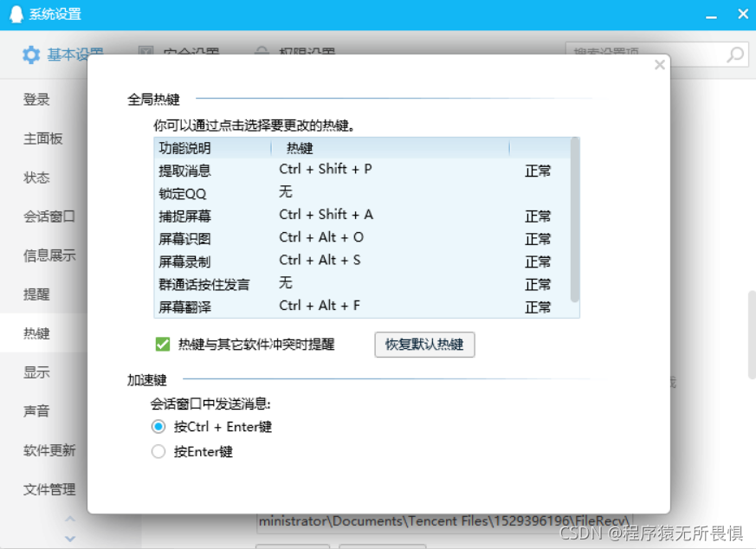The width and height of the screenshot is (756, 549).
Task: Click hotkey value Ctrl + Alt + O
Action: tap(321, 237)
